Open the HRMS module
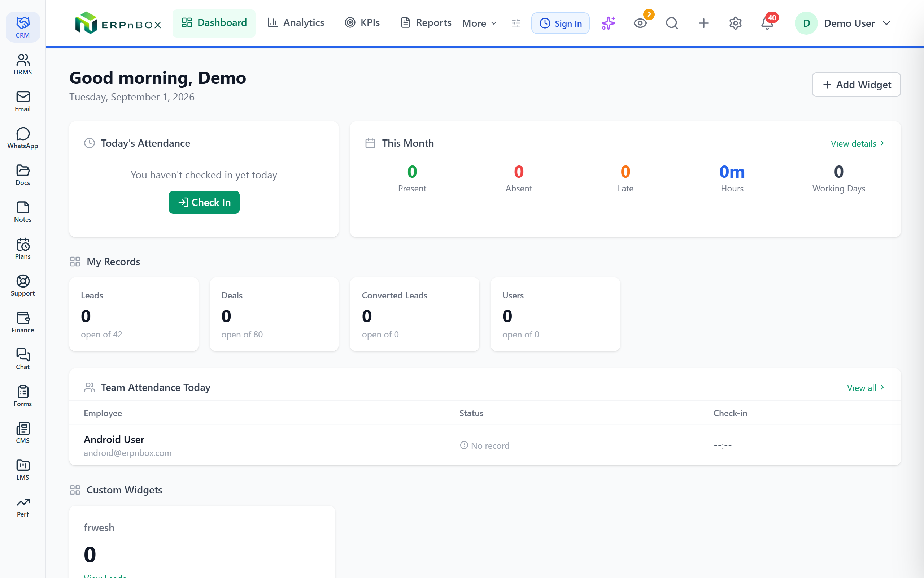Screen dimensions: 924x578 tap(22, 64)
